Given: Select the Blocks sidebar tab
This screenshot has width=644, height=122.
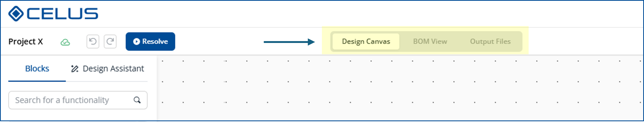Looking at the screenshot, I should 37,69.
